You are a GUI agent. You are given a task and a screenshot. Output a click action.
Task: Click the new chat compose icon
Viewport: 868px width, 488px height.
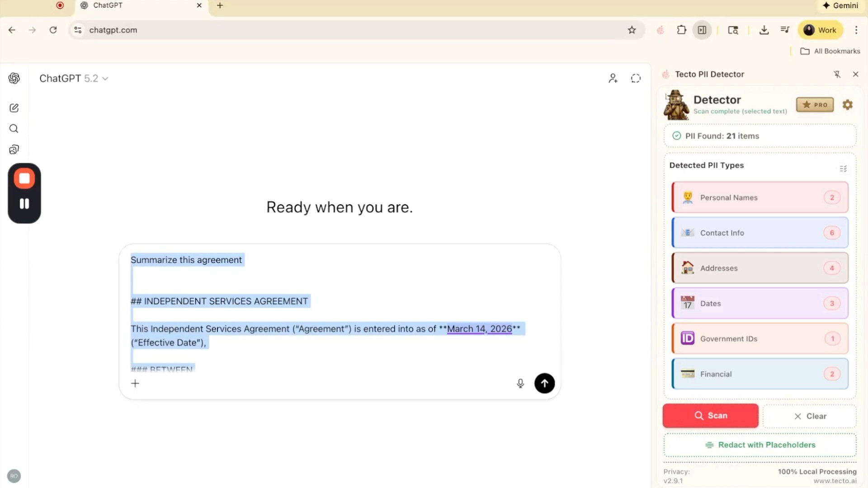pyautogui.click(x=14, y=108)
